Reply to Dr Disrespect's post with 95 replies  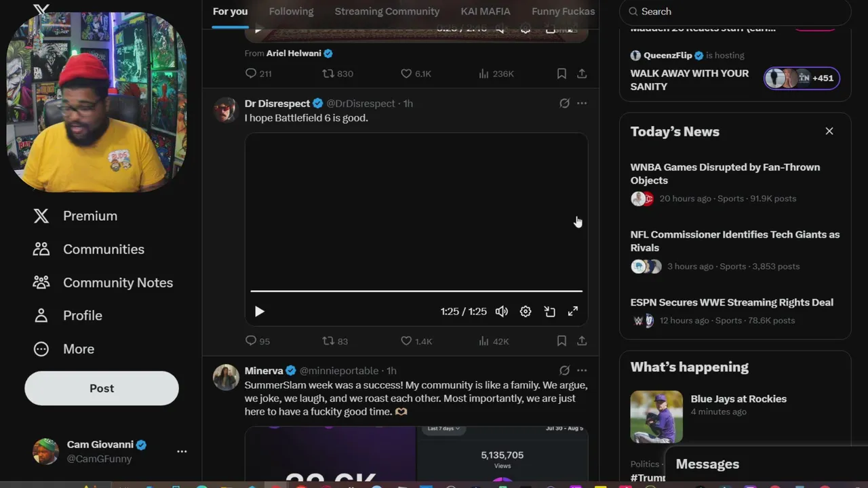(257, 341)
